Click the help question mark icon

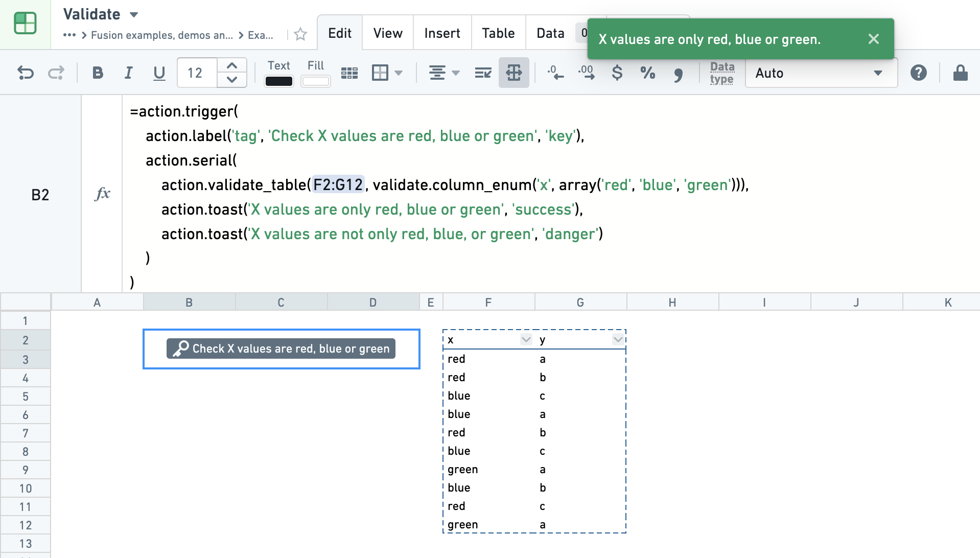918,73
